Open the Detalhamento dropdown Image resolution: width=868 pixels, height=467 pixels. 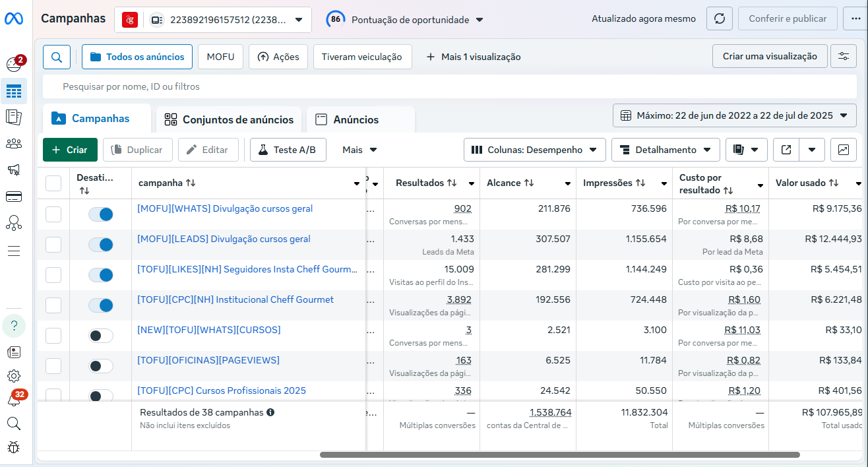coord(665,150)
